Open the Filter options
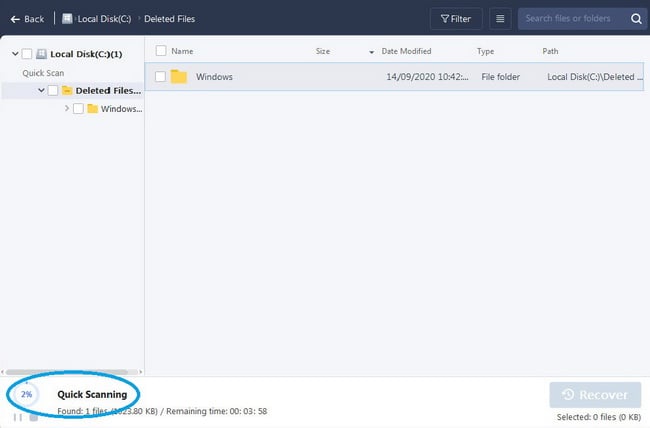The height and width of the screenshot is (428, 650). coord(456,19)
